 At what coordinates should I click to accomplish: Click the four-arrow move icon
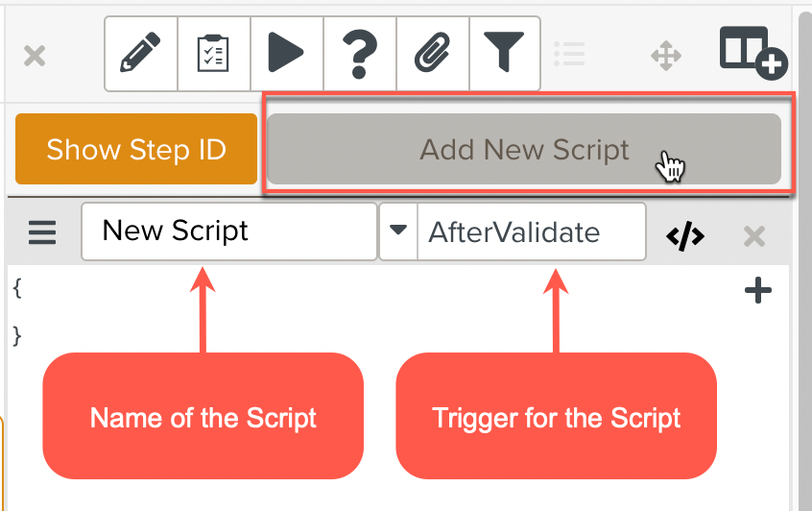click(665, 56)
